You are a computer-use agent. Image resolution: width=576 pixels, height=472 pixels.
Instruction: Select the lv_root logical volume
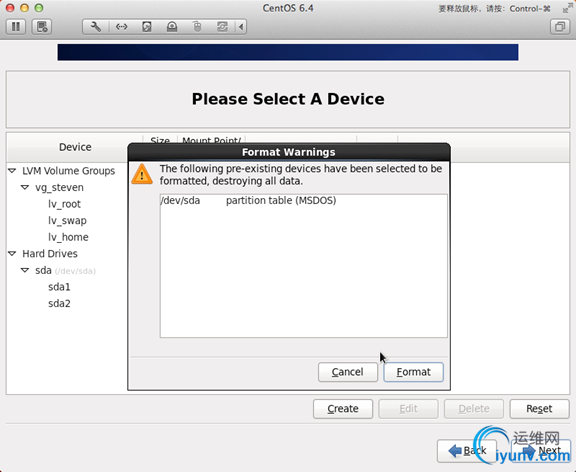[x=64, y=204]
